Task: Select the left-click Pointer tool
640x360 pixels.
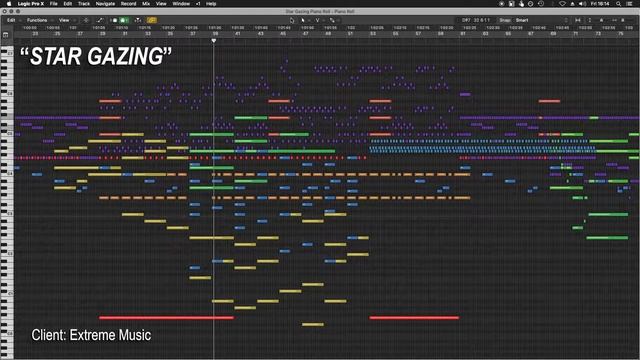Action: [303, 20]
